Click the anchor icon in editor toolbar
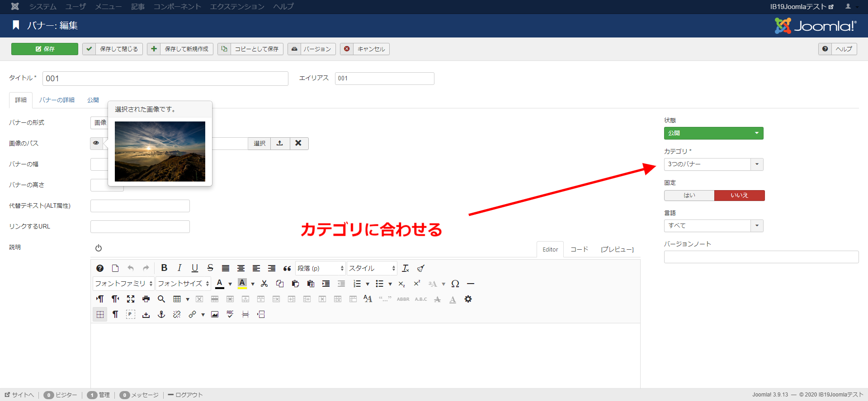 [161, 314]
